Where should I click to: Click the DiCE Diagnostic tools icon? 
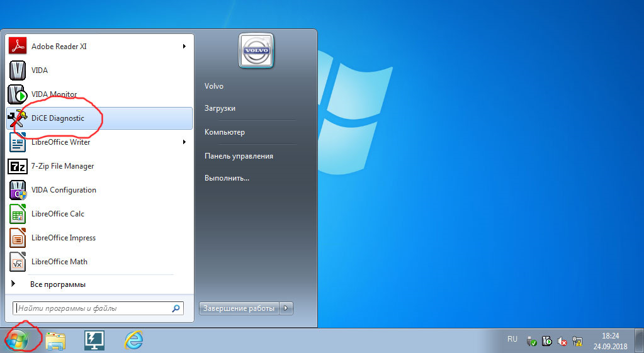click(x=18, y=118)
